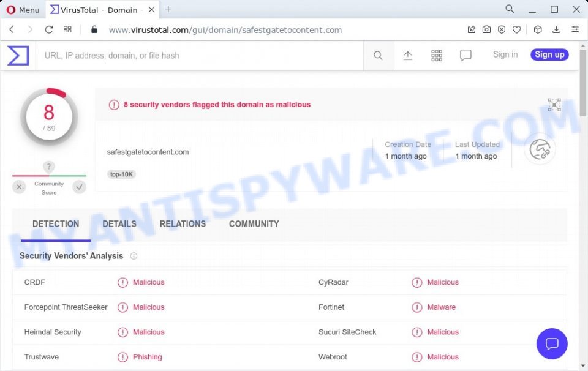This screenshot has height=371, width=588.
Task: Add page to bookmarks with heart icon
Action: 517,29
